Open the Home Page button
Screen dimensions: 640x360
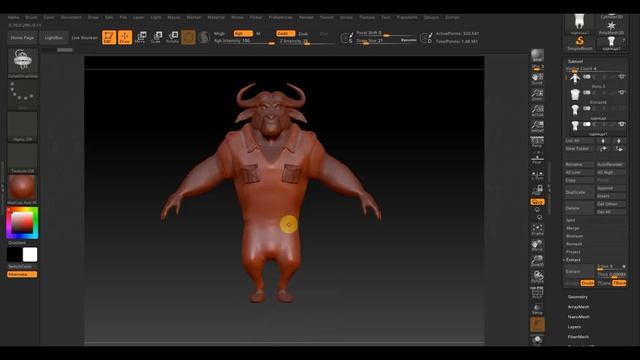(x=22, y=38)
